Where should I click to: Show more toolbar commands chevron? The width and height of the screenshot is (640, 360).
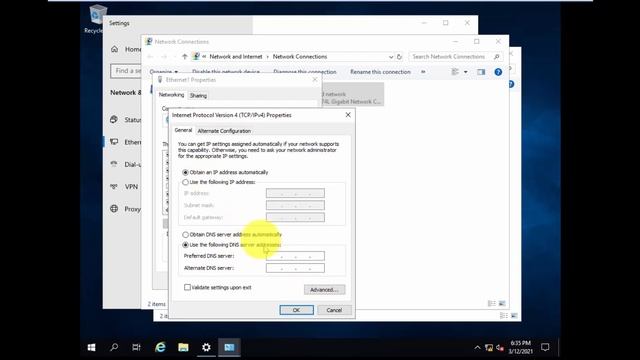point(423,72)
